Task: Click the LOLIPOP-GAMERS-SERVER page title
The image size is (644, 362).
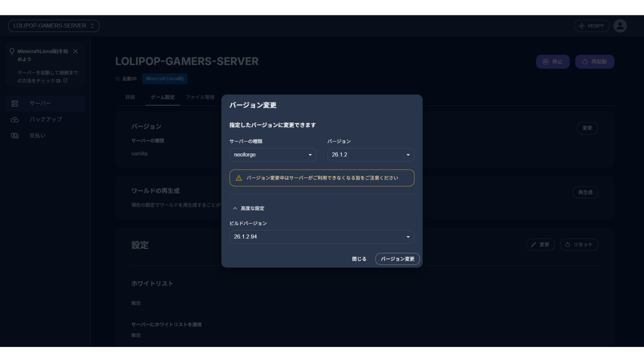Action: click(x=187, y=61)
